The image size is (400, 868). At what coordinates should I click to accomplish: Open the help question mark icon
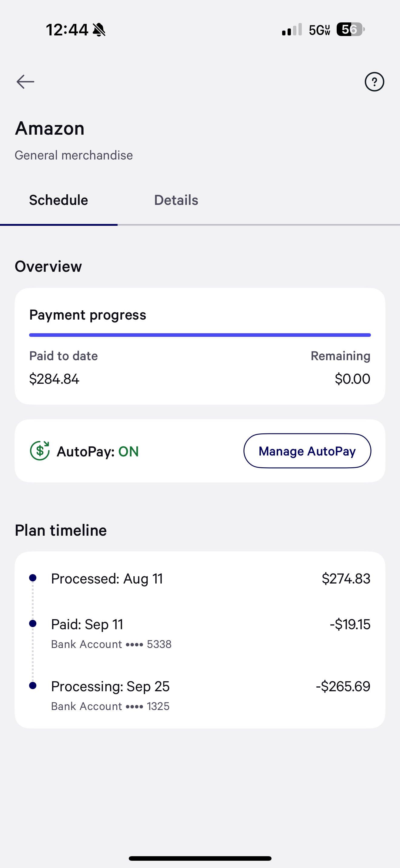pos(374,81)
